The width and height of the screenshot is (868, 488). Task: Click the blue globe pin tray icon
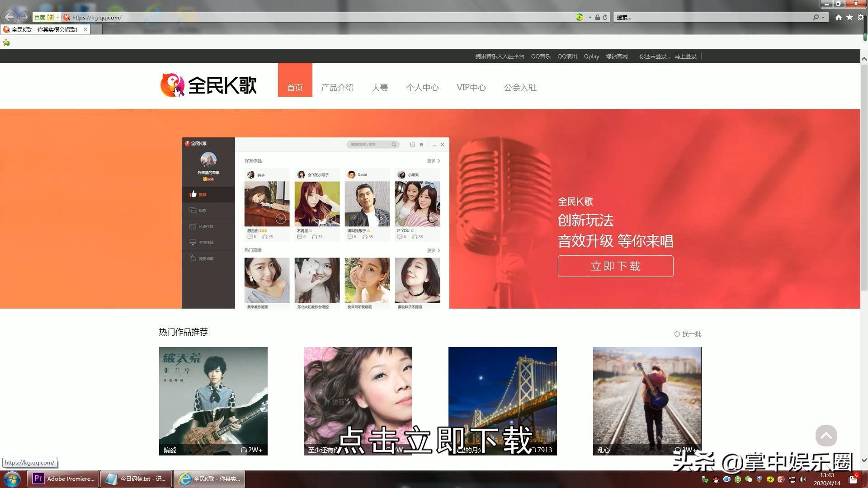[x=759, y=479]
